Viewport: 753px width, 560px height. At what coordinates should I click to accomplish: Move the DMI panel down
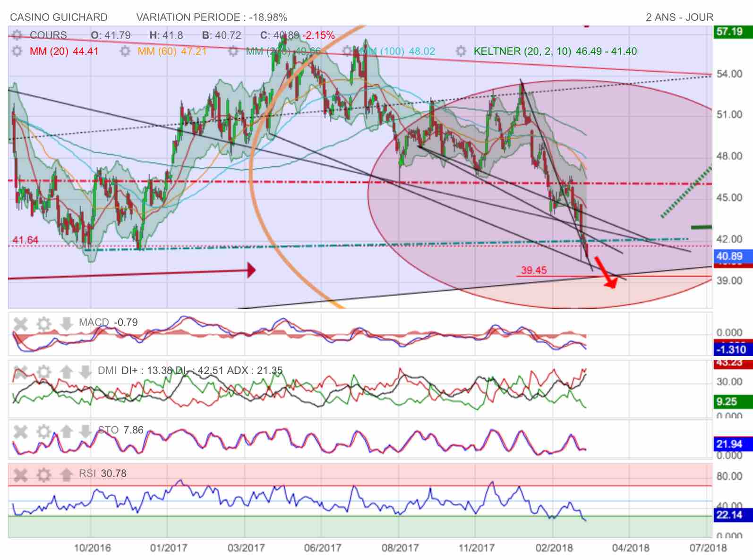click(85, 372)
